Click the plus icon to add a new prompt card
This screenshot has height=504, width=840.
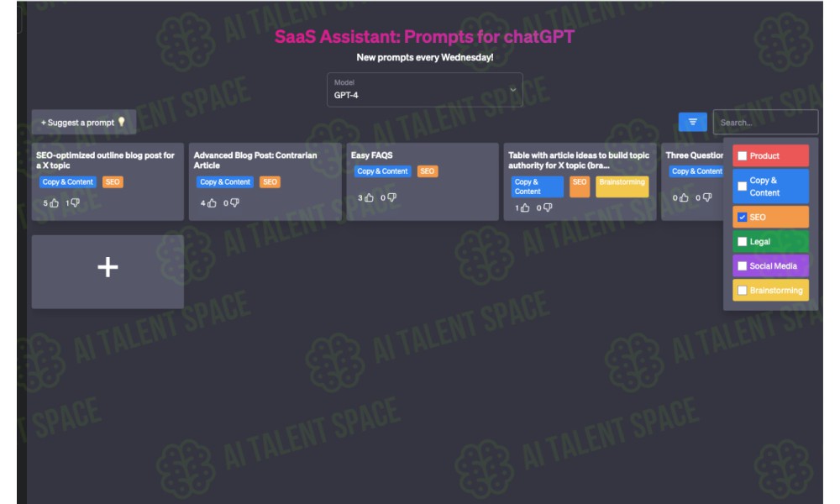coord(108,267)
